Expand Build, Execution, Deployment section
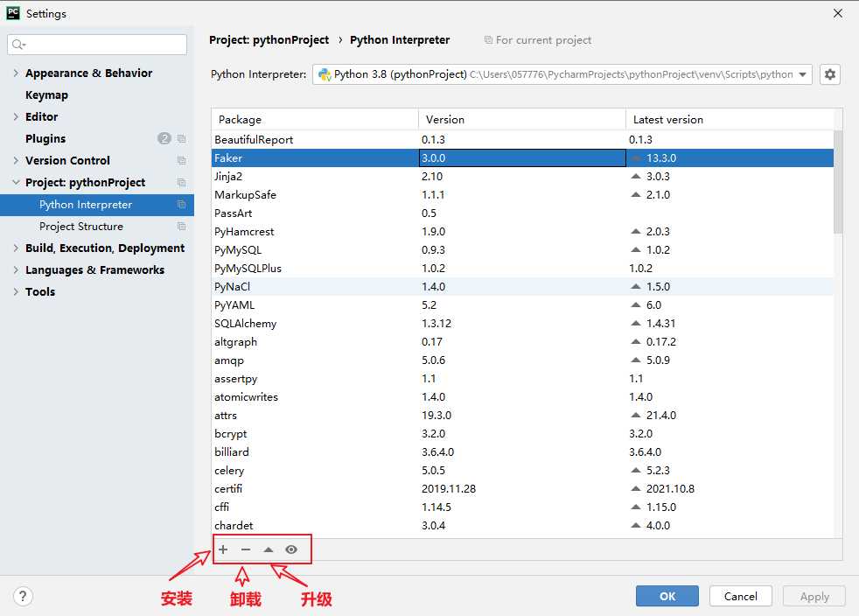Image resolution: width=859 pixels, height=616 pixels. click(16, 248)
